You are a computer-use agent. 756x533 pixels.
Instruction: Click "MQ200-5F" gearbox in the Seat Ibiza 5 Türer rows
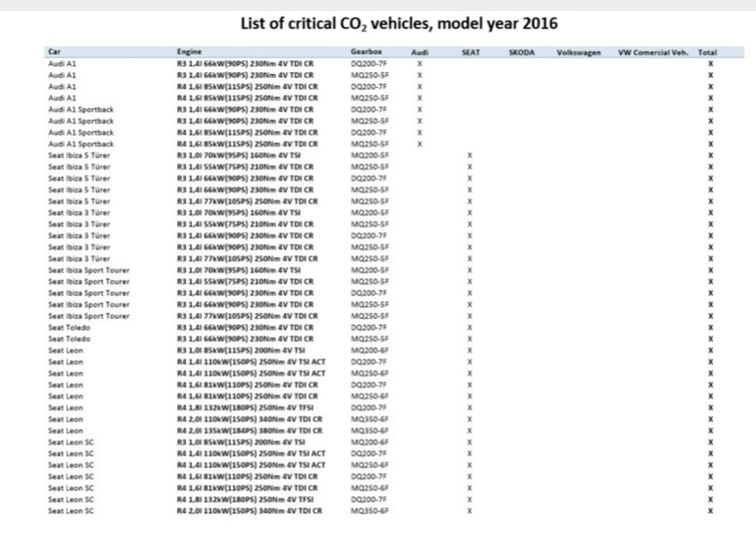(370, 155)
